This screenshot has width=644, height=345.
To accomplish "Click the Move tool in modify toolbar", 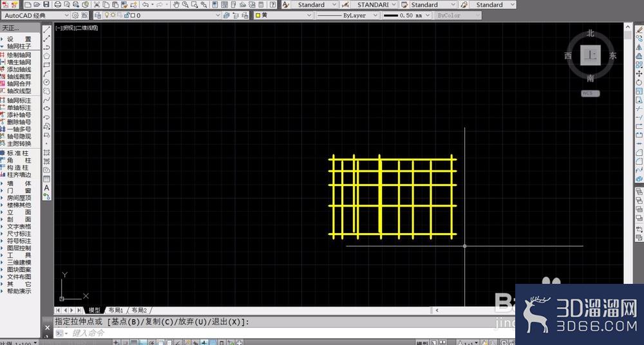I will 639,73.
